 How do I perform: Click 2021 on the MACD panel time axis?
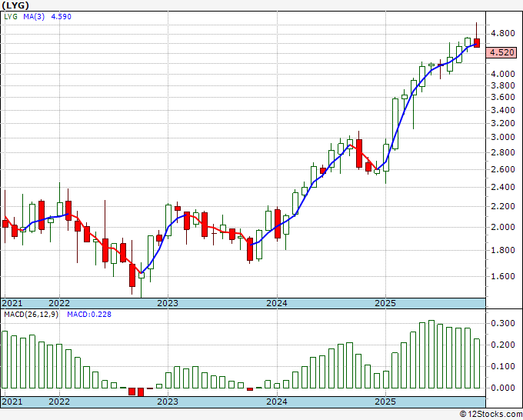coord(12,402)
